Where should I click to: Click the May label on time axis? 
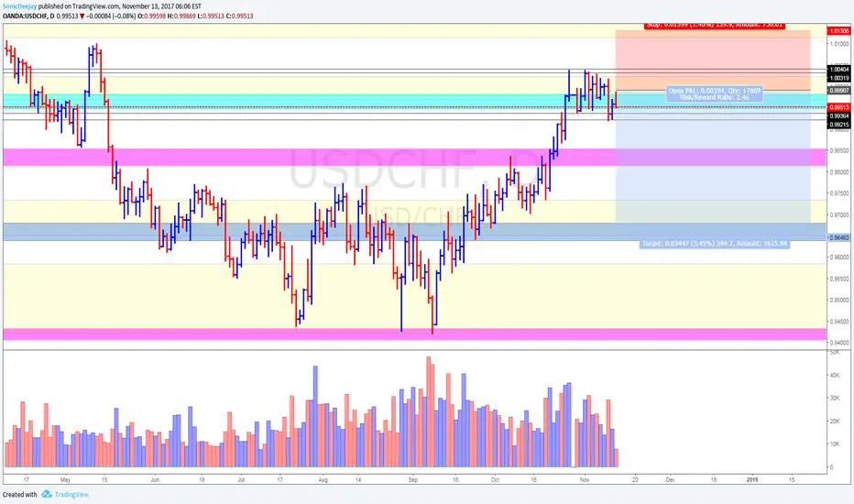coord(65,480)
